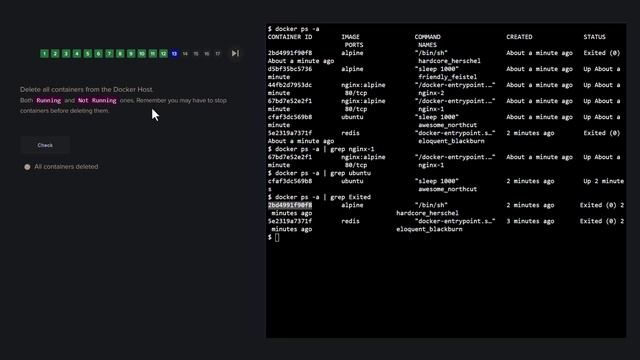Click highlighted container ID 2bd4991f90f8
Screen dimensions: 640x360
pos(290,205)
